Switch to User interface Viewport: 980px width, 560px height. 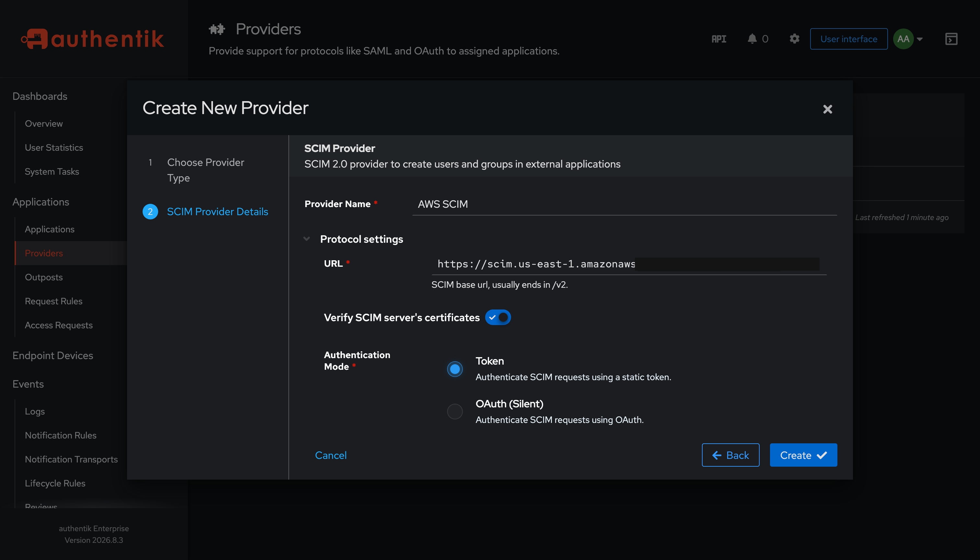(849, 39)
